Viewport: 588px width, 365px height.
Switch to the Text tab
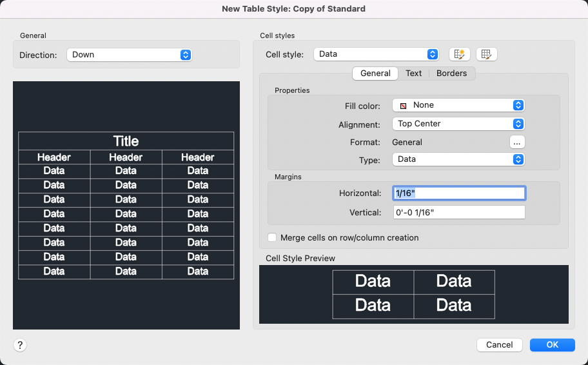[x=413, y=74]
